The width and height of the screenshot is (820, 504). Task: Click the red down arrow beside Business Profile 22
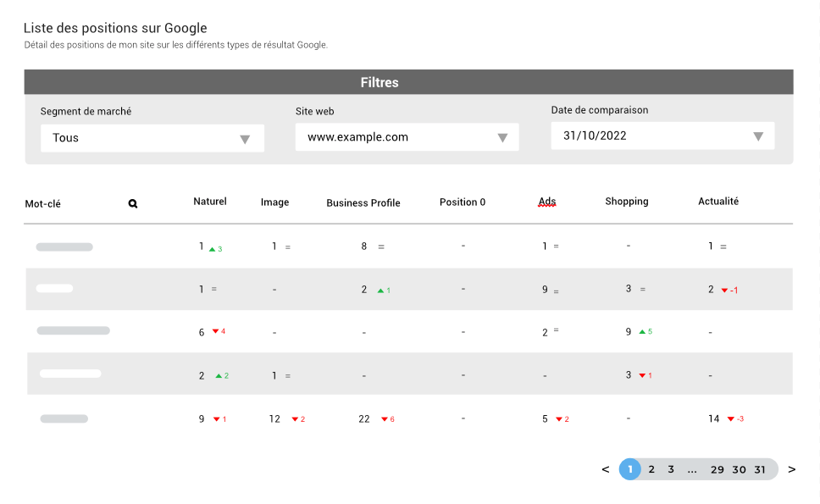(385, 418)
